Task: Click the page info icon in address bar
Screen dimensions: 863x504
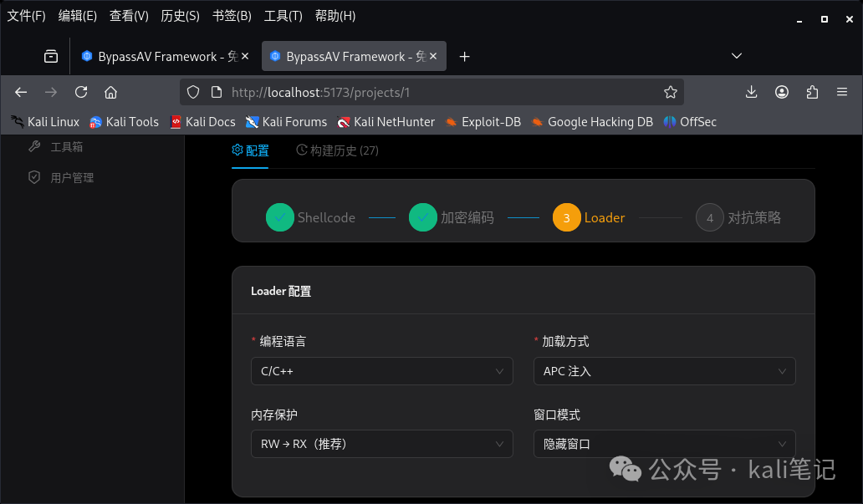Action: 217,93
